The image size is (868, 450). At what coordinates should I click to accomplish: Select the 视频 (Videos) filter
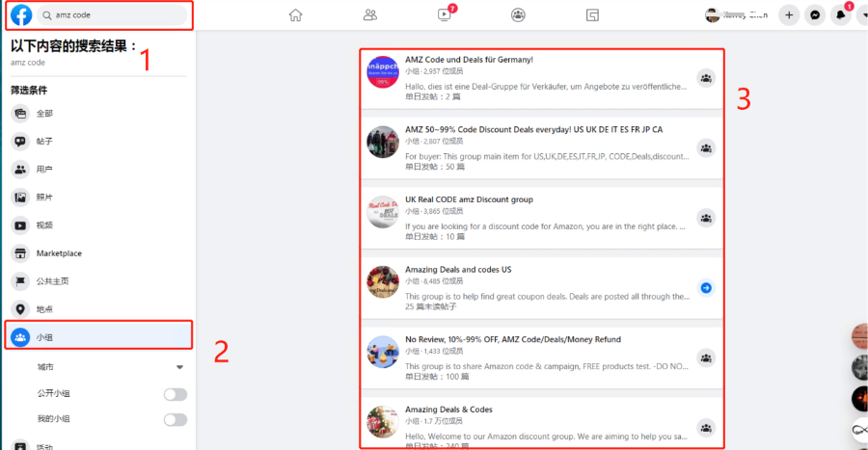(98, 225)
